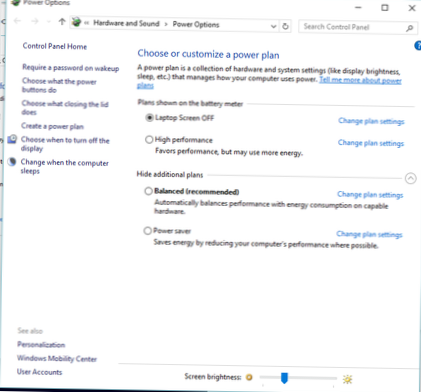421x392 pixels.
Task: Click the moon icon beside computer sleeps
Action: 12,162
